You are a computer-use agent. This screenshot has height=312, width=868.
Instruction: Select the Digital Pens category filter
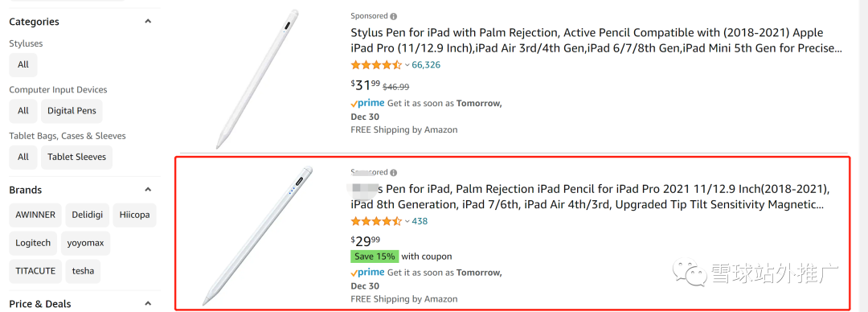(72, 111)
